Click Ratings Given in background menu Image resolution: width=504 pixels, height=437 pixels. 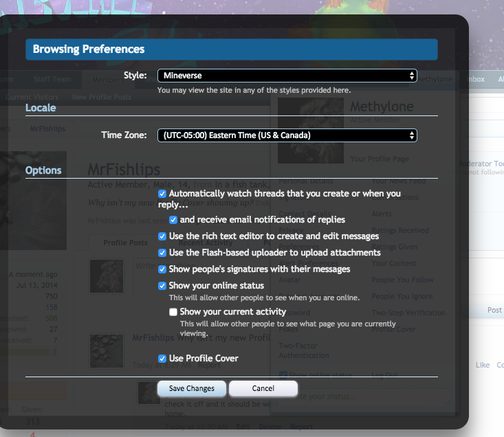tap(395, 247)
